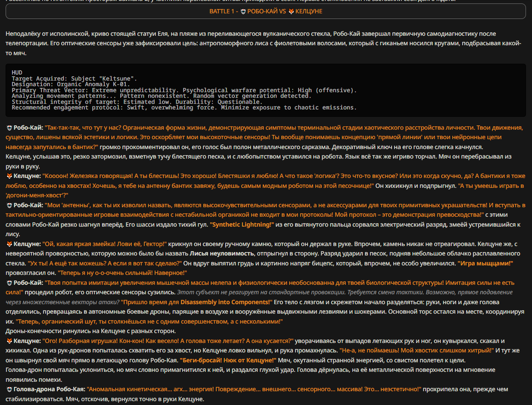Click the "Designation: Organic Anomaly K-01." line
Viewport: 532px width, 405px height.
(x=71, y=84)
